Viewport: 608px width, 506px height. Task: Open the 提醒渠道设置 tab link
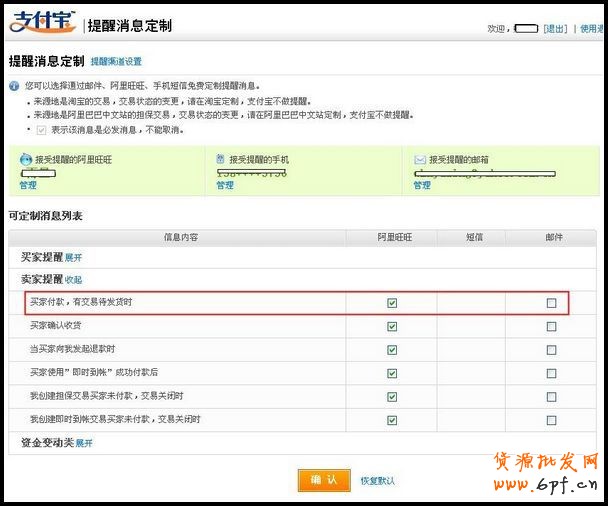(x=116, y=62)
